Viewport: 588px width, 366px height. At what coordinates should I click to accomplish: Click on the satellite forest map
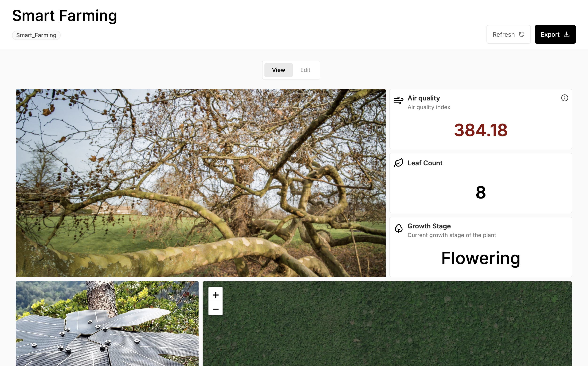pyautogui.click(x=387, y=327)
